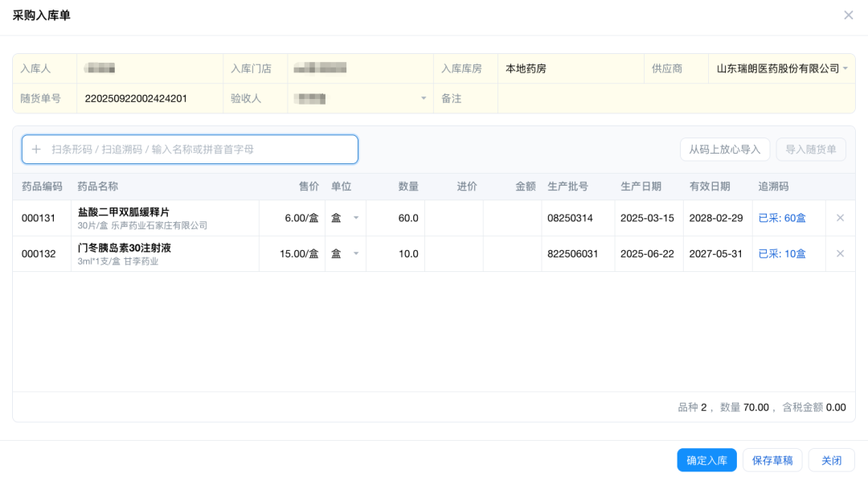Click 保存草稿 button
The image size is (868, 477).
[772, 460]
